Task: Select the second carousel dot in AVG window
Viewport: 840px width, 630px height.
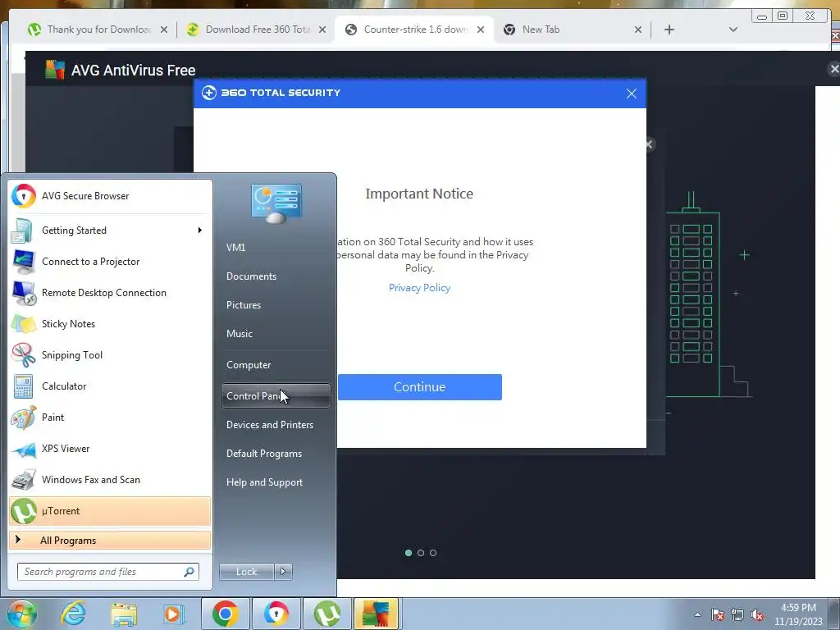Action: coord(421,553)
